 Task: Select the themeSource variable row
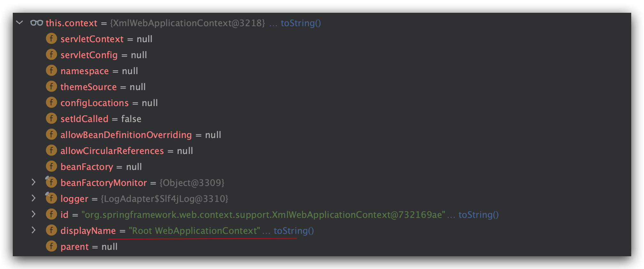tap(322, 87)
